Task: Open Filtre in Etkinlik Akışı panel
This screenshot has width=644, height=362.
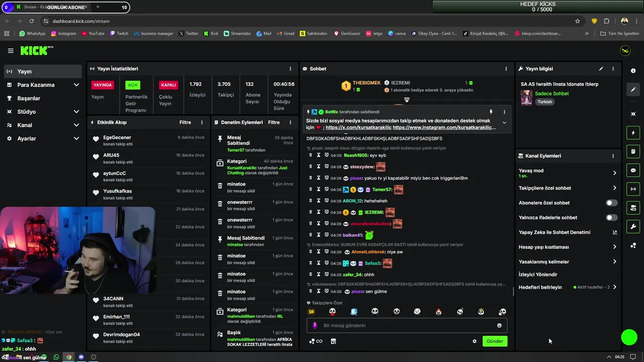Action: point(185,122)
